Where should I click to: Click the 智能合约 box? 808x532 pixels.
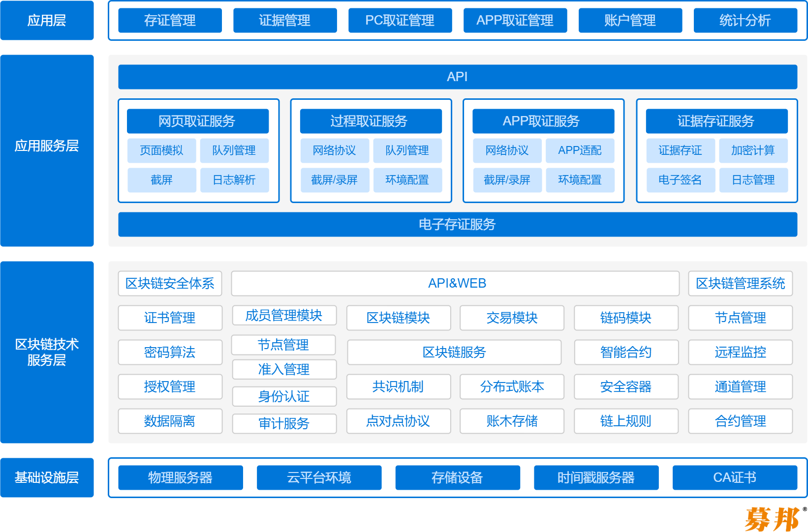626,353
